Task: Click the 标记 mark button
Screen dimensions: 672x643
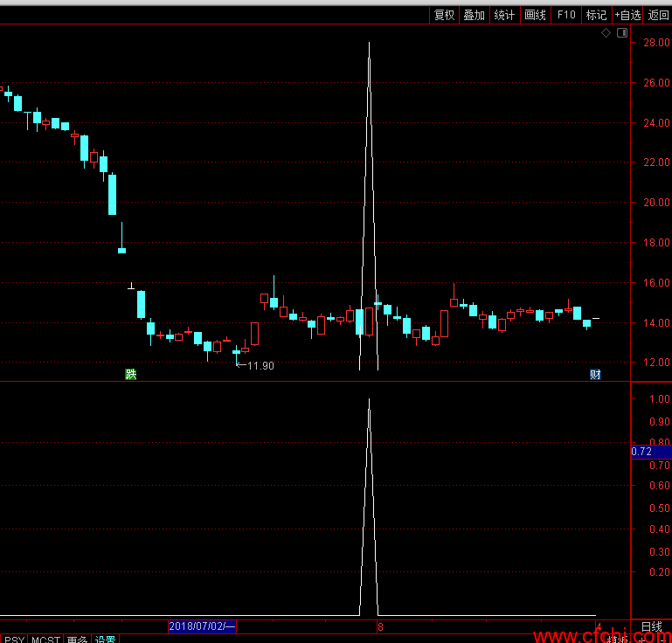Action: pos(597,16)
